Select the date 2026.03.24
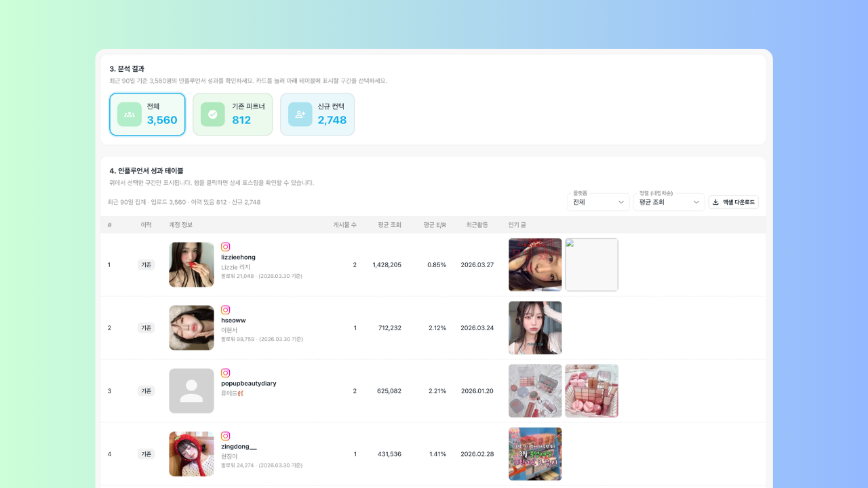 477,328
